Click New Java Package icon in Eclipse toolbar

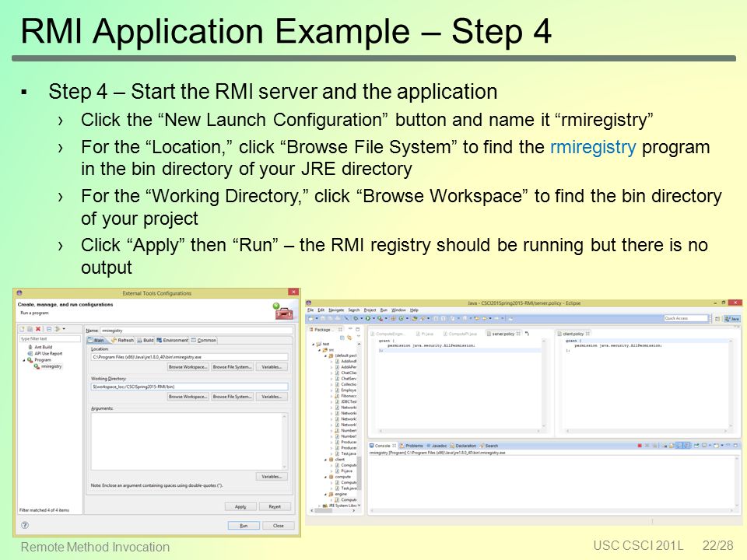point(393,319)
